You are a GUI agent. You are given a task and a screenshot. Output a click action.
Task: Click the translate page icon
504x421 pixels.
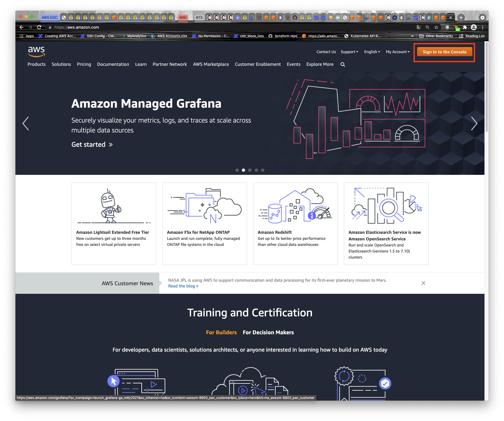[419, 27]
